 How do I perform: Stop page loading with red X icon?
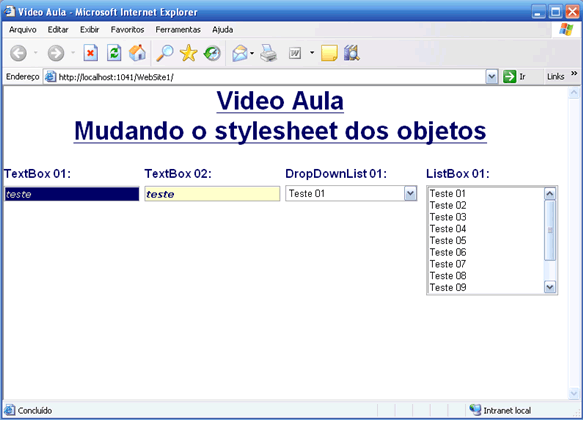coord(91,53)
